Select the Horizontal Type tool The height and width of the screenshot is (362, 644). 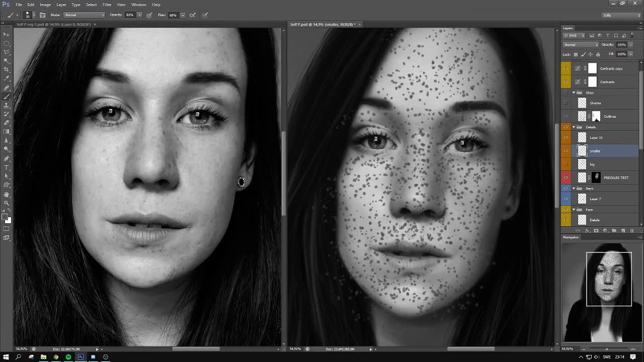click(7, 167)
